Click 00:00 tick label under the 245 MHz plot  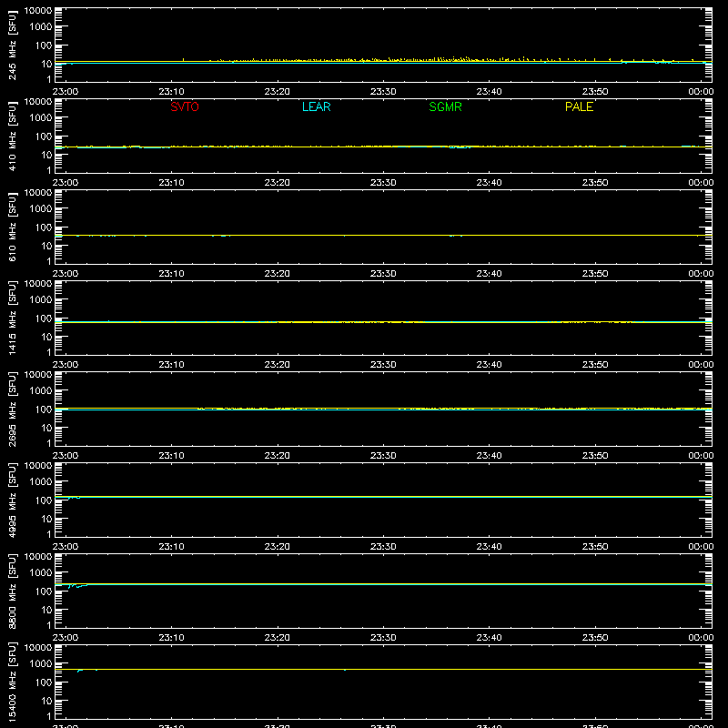[x=701, y=92]
